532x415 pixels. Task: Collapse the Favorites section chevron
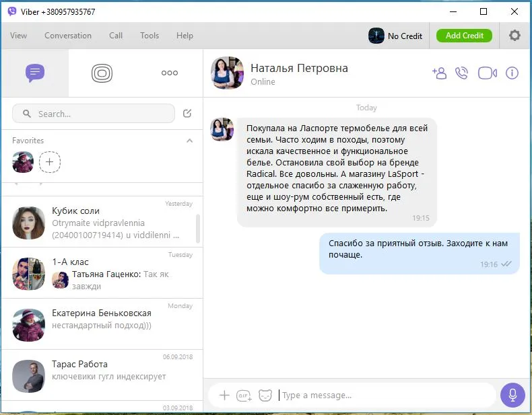[190, 141]
